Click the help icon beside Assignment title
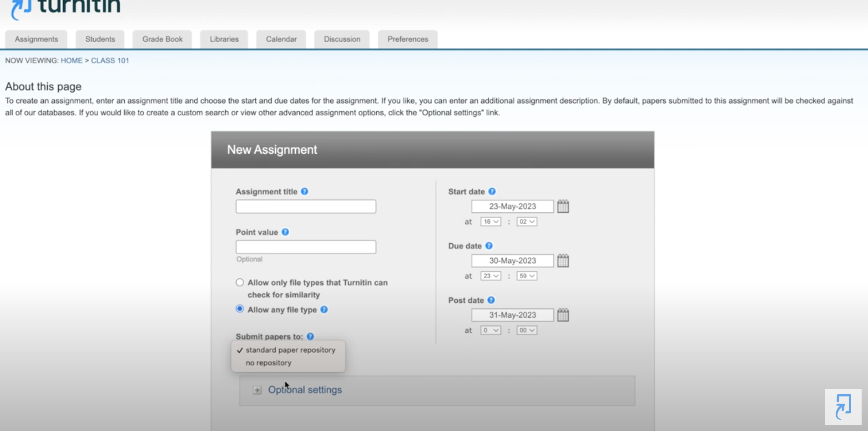 [304, 191]
